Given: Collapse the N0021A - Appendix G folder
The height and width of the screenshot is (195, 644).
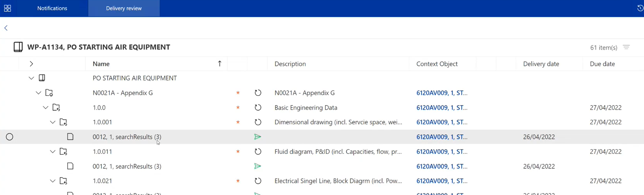Looking at the screenshot, I should (38, 93).
